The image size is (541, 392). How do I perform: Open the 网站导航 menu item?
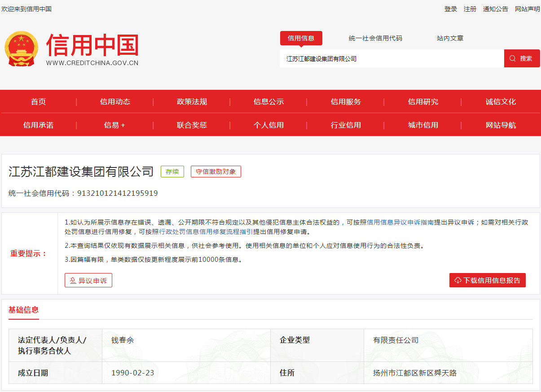[x=501, y=125]
